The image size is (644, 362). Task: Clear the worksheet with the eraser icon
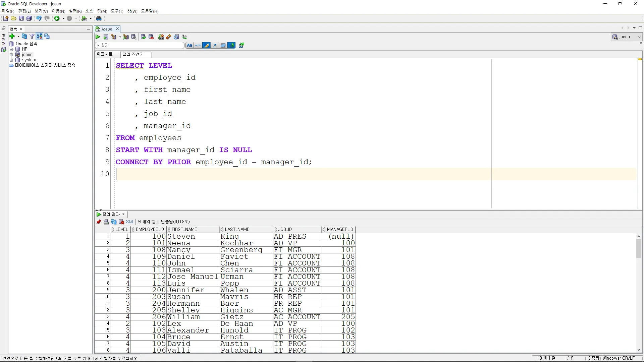pyautogui.click(x=169, y=37)
